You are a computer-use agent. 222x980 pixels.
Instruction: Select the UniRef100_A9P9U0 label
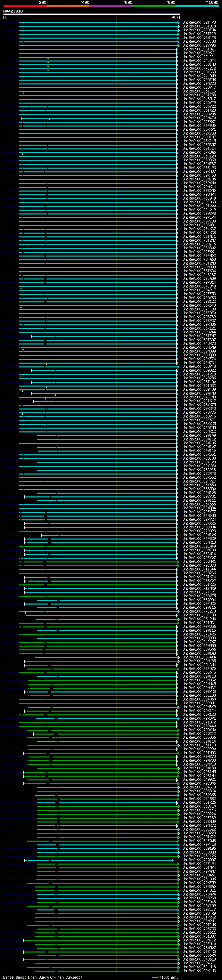click(199, 125)
